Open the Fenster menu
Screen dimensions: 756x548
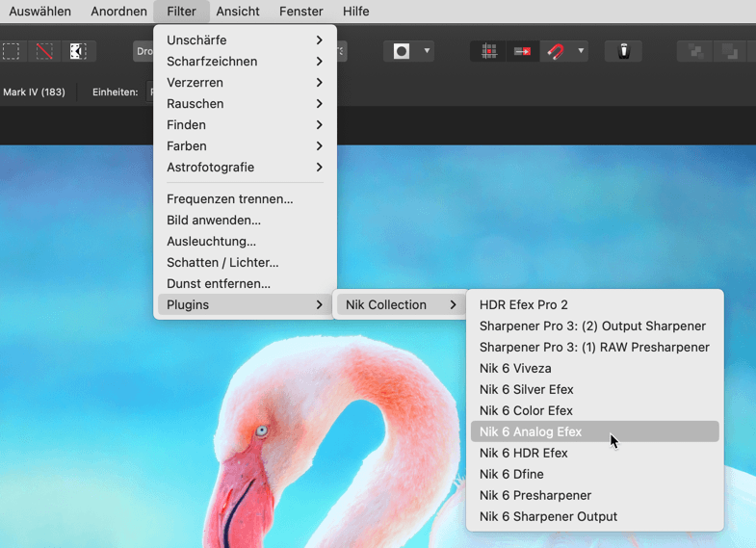300,12
